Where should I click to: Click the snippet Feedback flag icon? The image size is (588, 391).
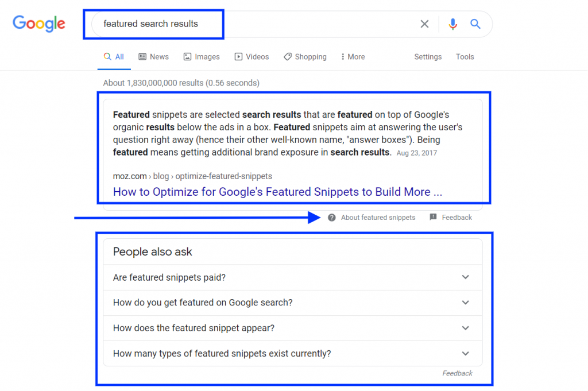point(433,217)
